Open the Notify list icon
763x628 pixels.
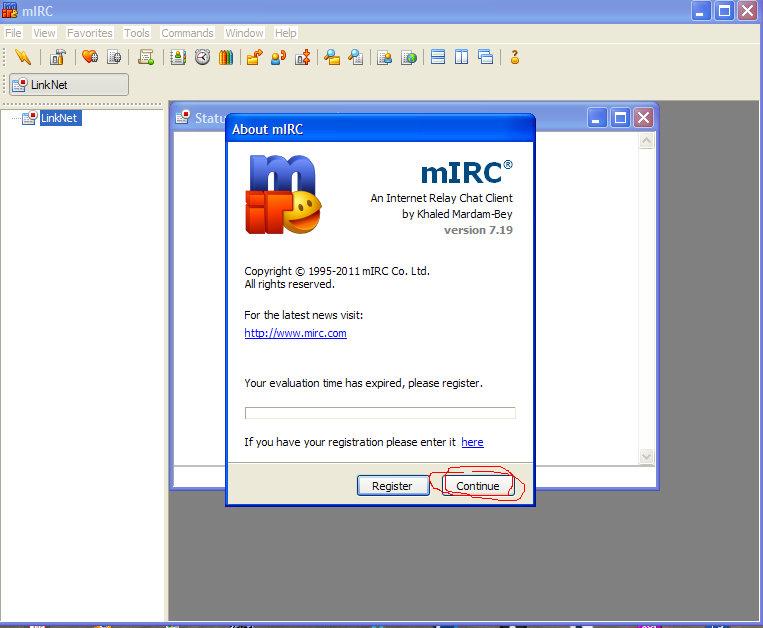(x=384, y=57)
